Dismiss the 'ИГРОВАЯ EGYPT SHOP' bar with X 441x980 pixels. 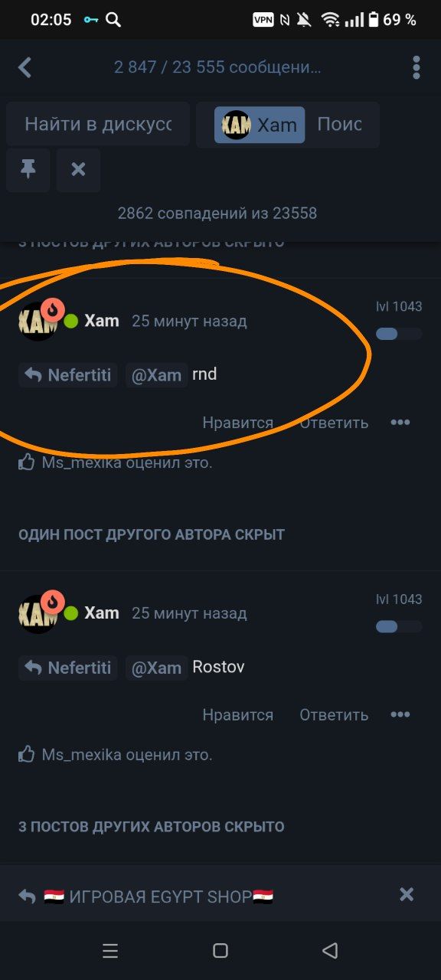coord(407,894)
